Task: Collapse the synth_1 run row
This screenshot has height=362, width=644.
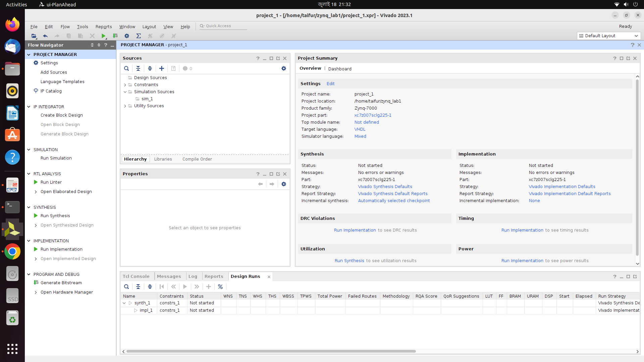Action: [x=124, y=303]
